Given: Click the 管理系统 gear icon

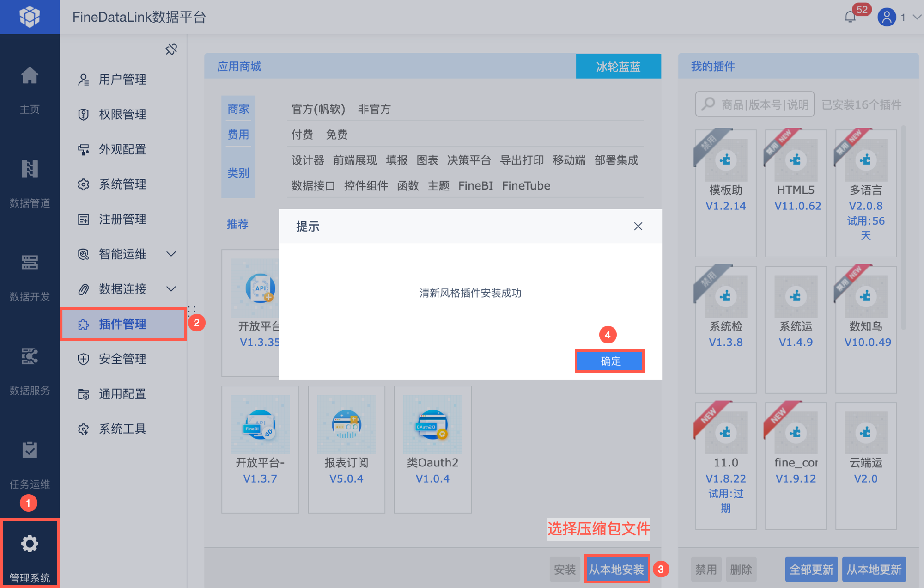Looking at the screenshot, I should (x=30, y=544).
